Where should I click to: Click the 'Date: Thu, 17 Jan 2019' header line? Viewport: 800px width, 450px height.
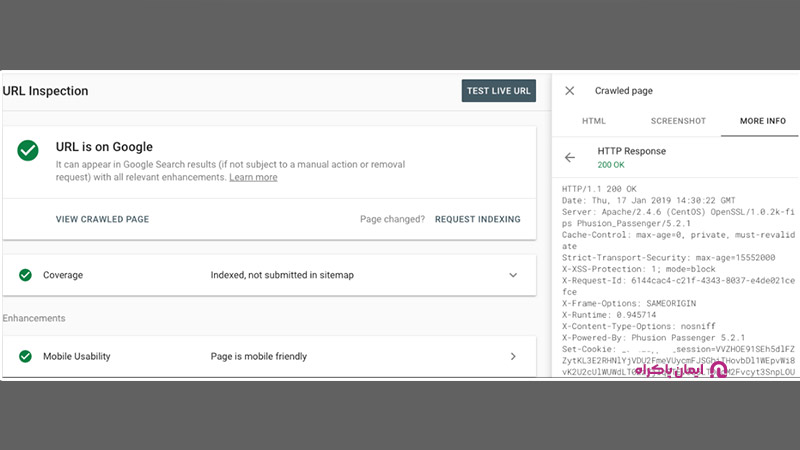[648, 201]
